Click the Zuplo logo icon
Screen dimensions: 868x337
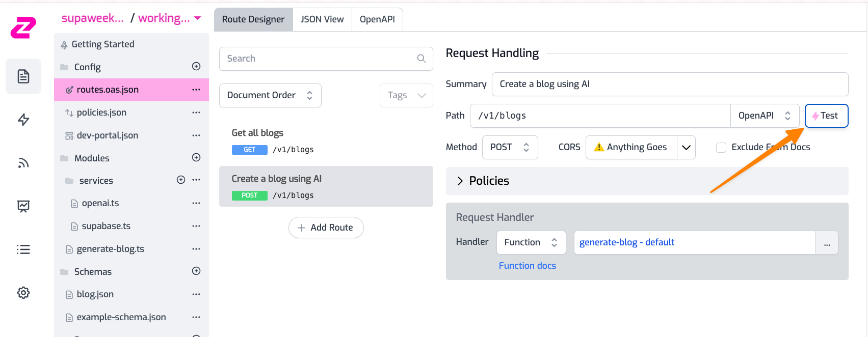pos(23,27)
